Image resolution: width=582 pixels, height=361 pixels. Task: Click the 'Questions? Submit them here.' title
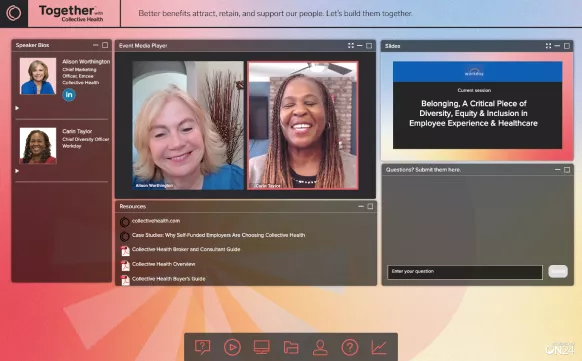[x=423, y=170]
